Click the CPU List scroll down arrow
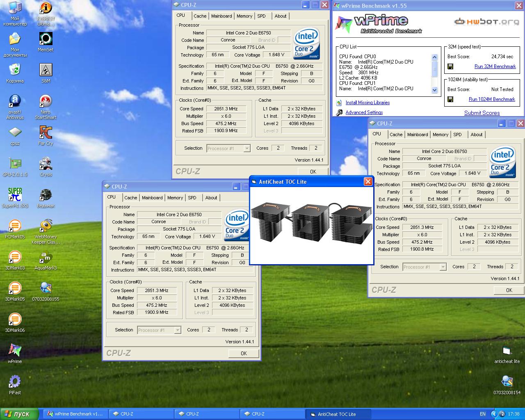The image size is (525, 420). click(x=435, y=90)
